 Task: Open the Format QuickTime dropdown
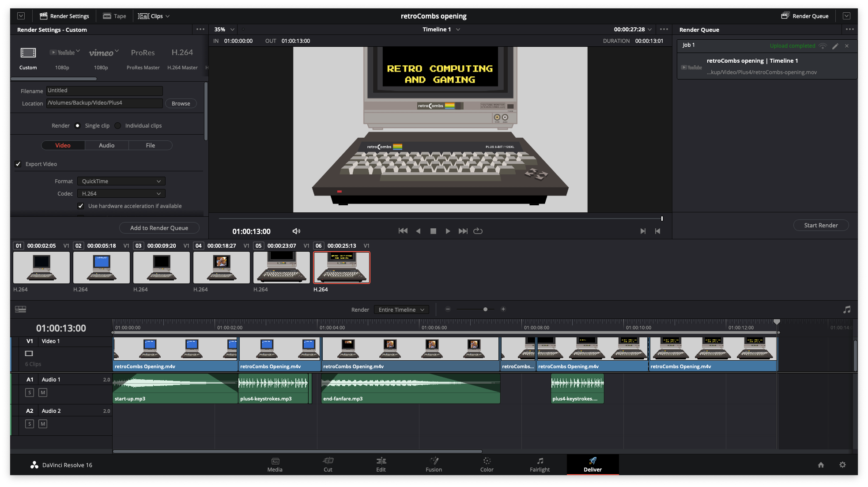pos(121,181)
